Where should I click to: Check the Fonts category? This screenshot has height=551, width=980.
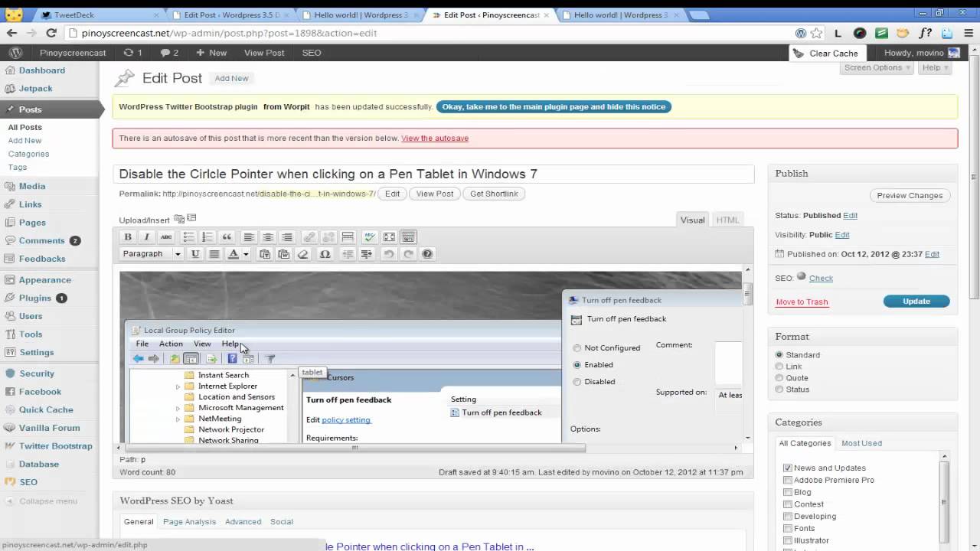[788, 528]
